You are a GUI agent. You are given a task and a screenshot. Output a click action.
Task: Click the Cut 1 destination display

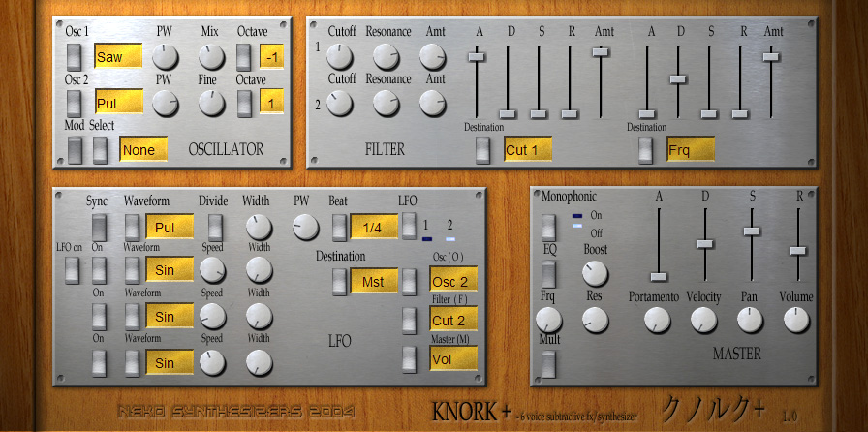(528, 149)
